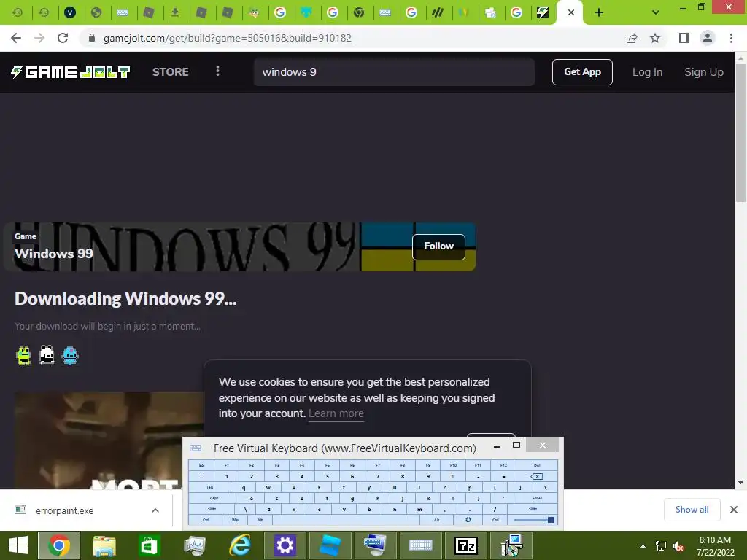This screenshot has height=560, width=747.
Task: Click the address bar URL
Action: coord(227,38)
